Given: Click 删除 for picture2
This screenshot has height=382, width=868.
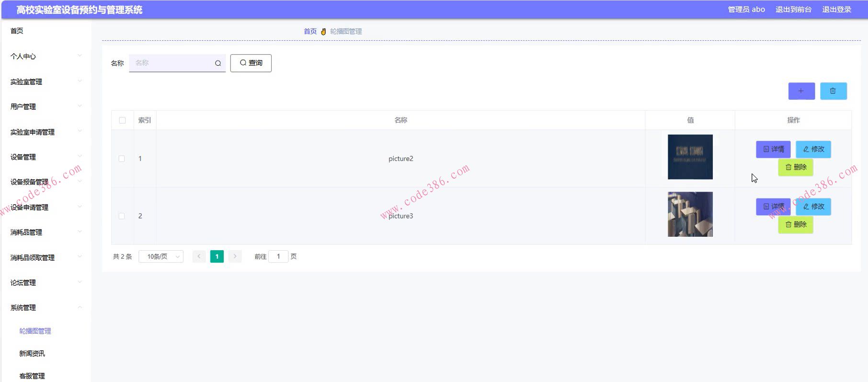Looking at the screenshot, I should pos(796,167).
